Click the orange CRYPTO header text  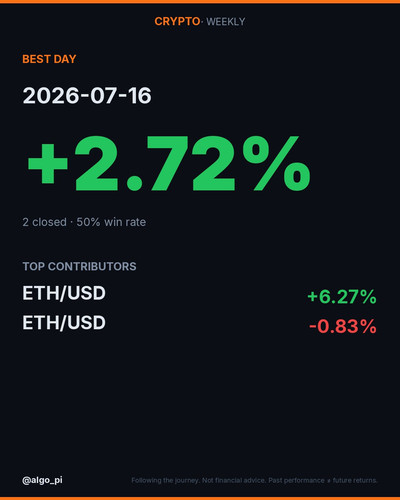177,22
